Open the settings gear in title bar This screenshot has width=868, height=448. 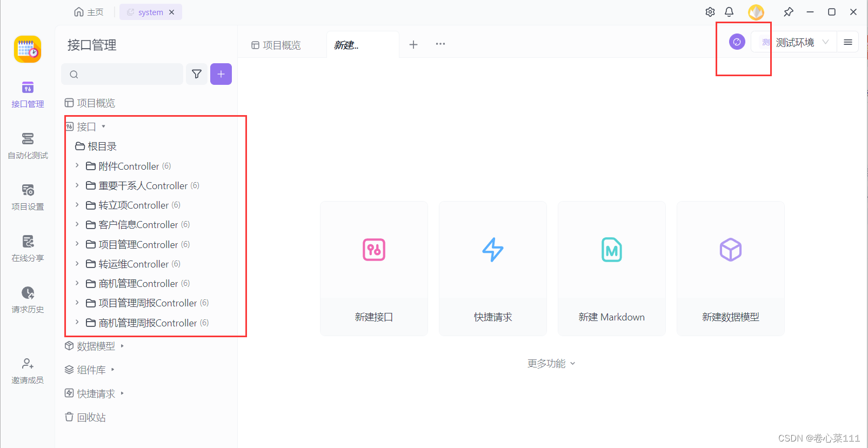710,12
